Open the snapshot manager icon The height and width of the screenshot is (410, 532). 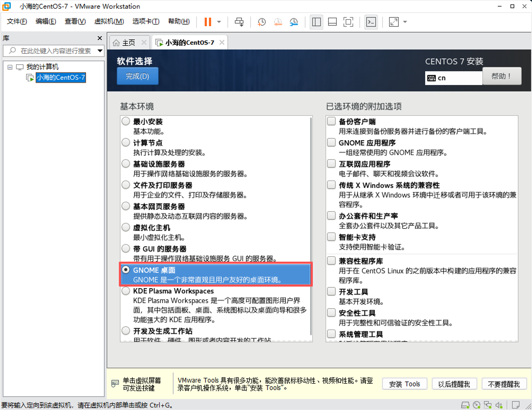[x=294, y=22]
